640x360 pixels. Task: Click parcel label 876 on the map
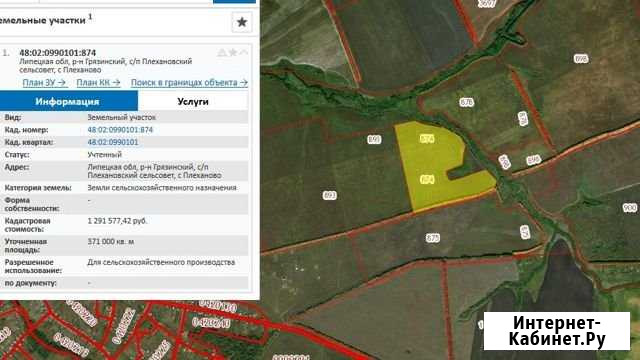point(467,102)
